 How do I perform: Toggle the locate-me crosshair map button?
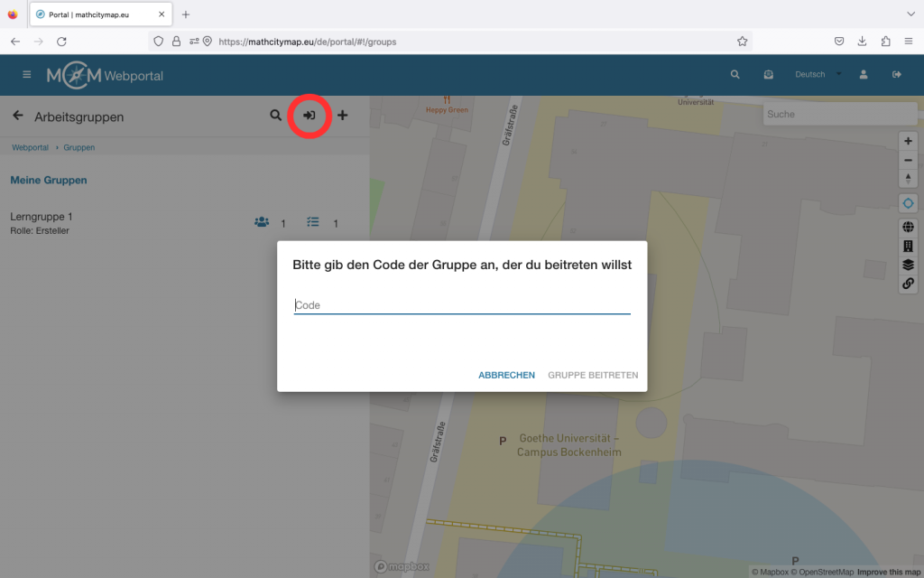(x=908, y=203)
